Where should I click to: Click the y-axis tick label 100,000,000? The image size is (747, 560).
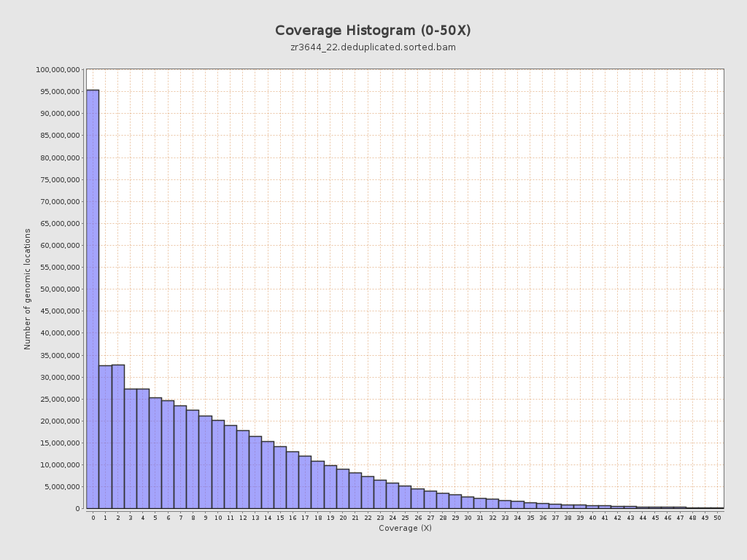(58, 69)
